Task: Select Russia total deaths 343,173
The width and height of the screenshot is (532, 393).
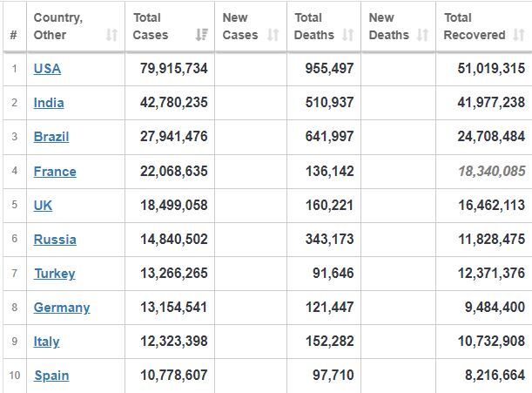Action: click(x=329, y=239)
